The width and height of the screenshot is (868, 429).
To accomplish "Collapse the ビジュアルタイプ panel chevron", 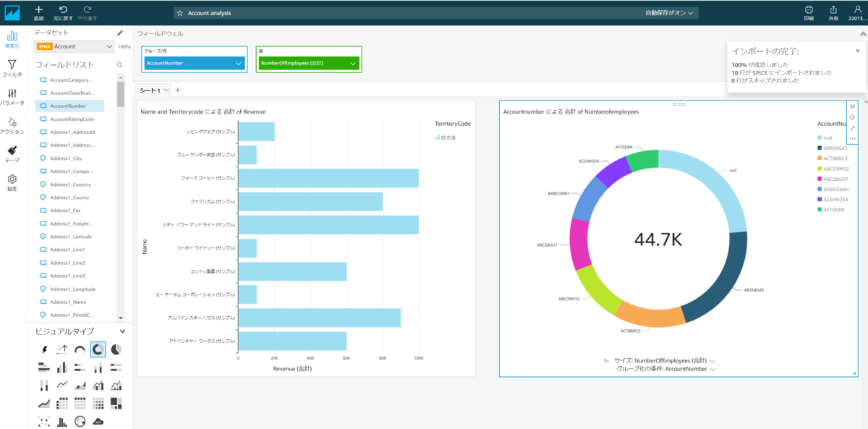I will (x=122, y=331).
